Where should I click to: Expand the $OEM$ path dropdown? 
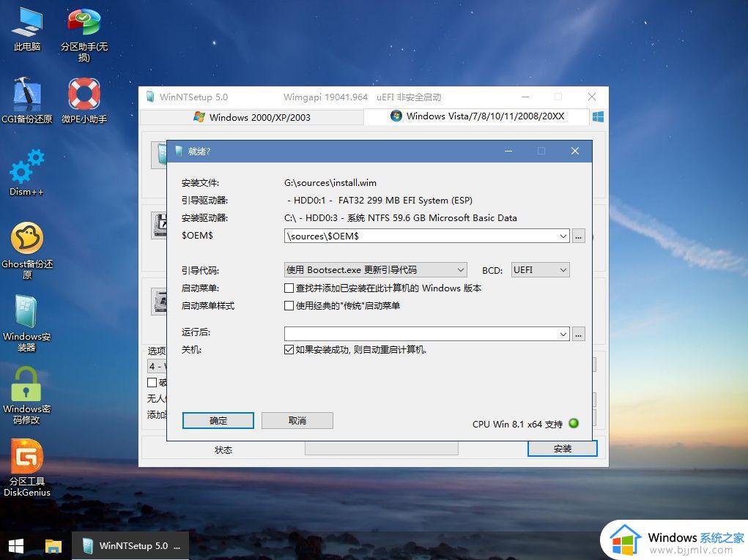tap(563, 236)
